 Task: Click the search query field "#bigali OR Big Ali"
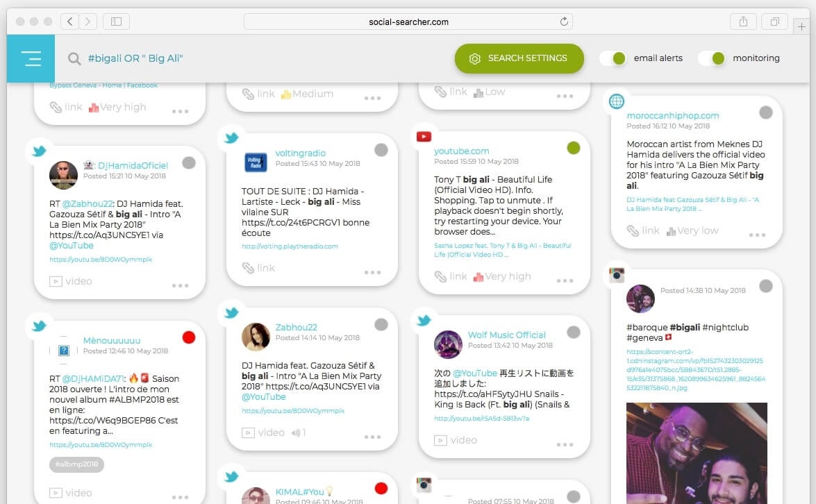pyautogui.click(x=135, y=58)
